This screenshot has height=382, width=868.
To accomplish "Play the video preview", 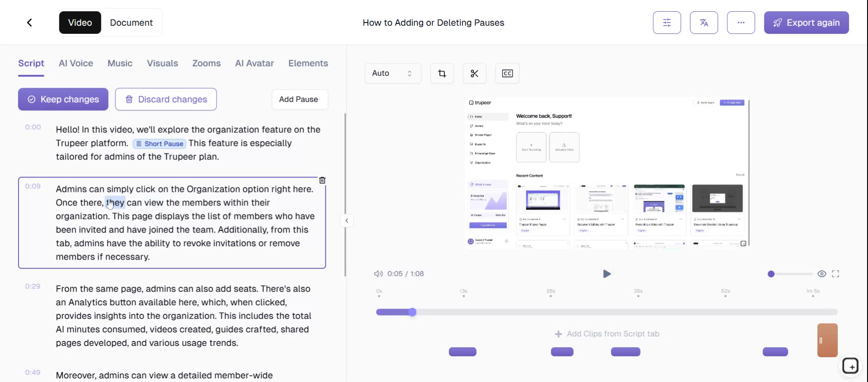I will [x=607, y=274].
